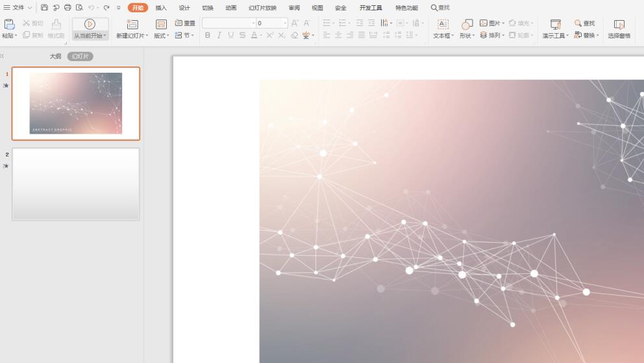
Task: Open the font color dropdown arrow
Action: pos(261,35)
